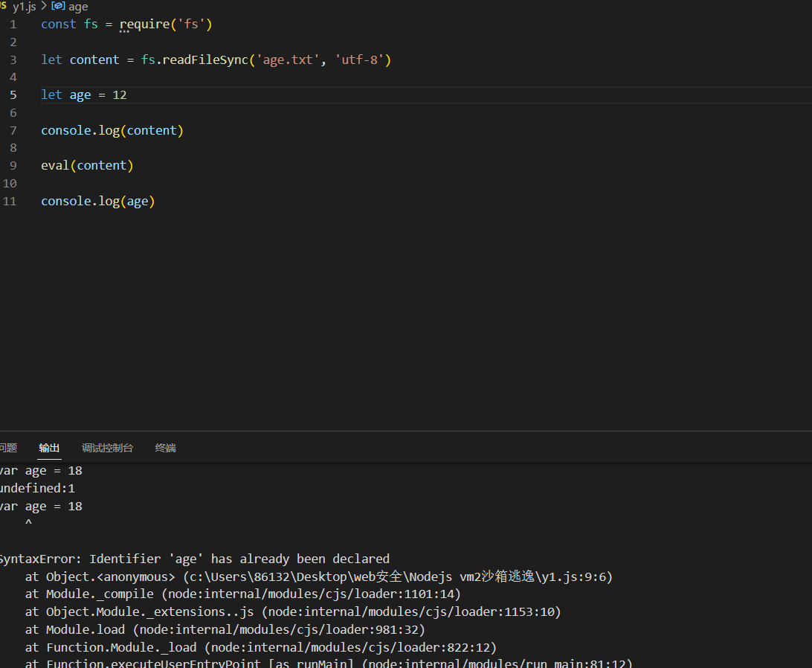
Task: Click the executeUserEntryPoint stack line
Action: click(x=329, y=663)
